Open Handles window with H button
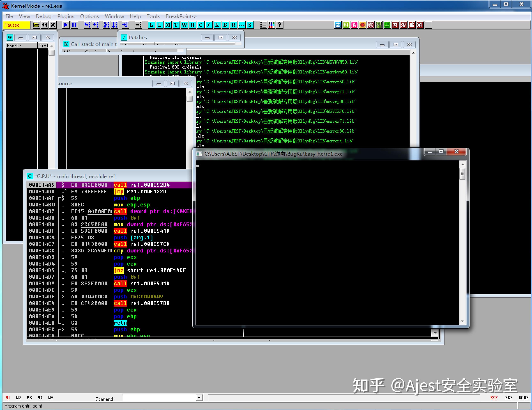Image resolution: width=532 pixels, height=410 pixels. point(192,25)
